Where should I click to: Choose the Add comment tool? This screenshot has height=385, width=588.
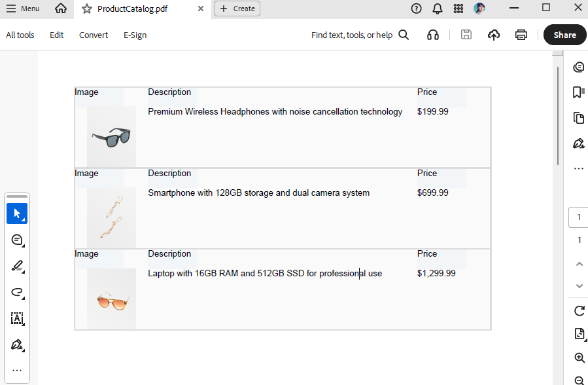(x=17, y=240)
